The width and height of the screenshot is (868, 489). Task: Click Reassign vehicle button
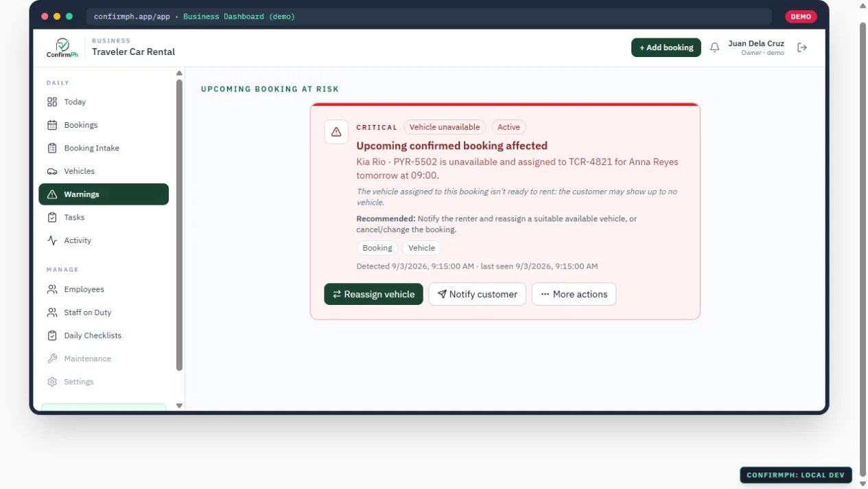coord(373,294)
